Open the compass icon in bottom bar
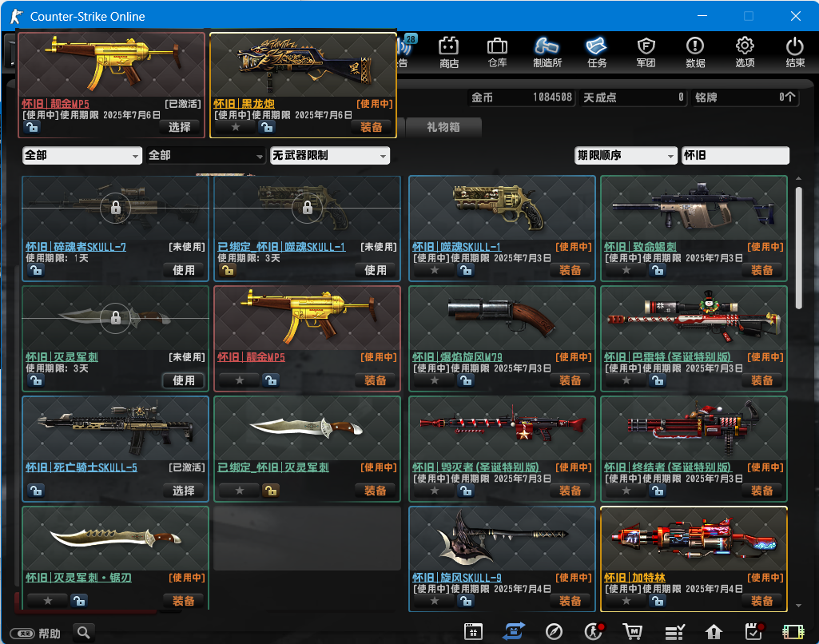819x644 pixels. (554, 631)
